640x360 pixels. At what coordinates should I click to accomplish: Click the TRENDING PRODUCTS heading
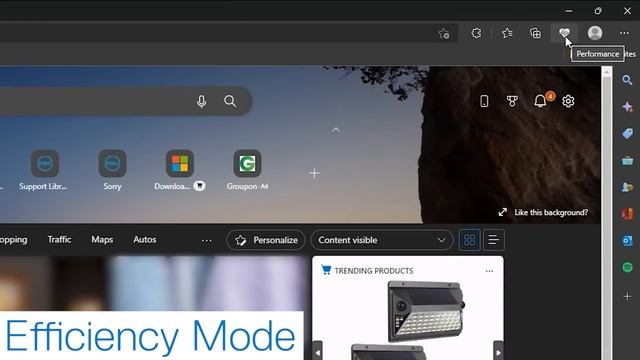click(374, 271)
